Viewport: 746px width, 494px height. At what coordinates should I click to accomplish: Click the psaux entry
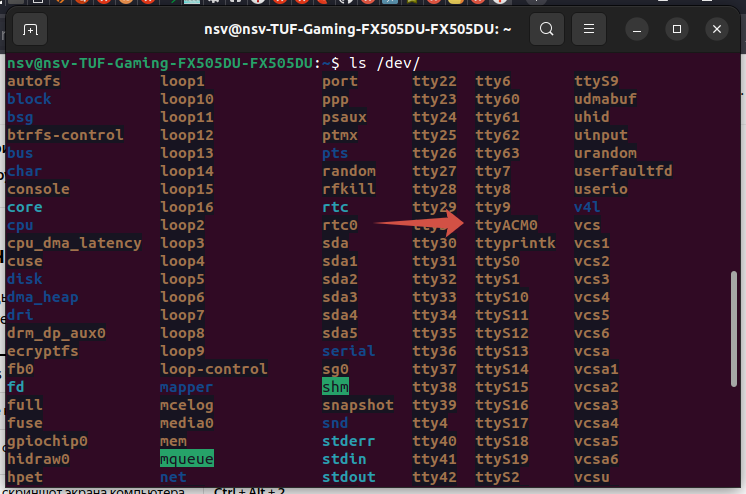pyautogui.click(x=344, y=117)
